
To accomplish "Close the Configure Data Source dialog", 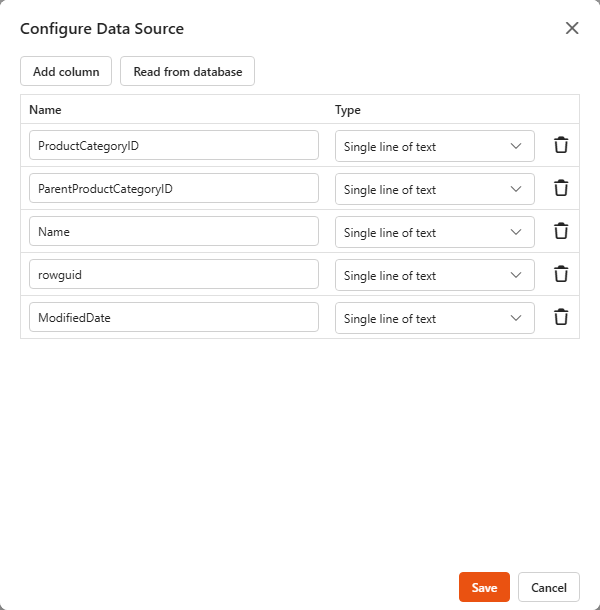I will click(x=572, y=28).
